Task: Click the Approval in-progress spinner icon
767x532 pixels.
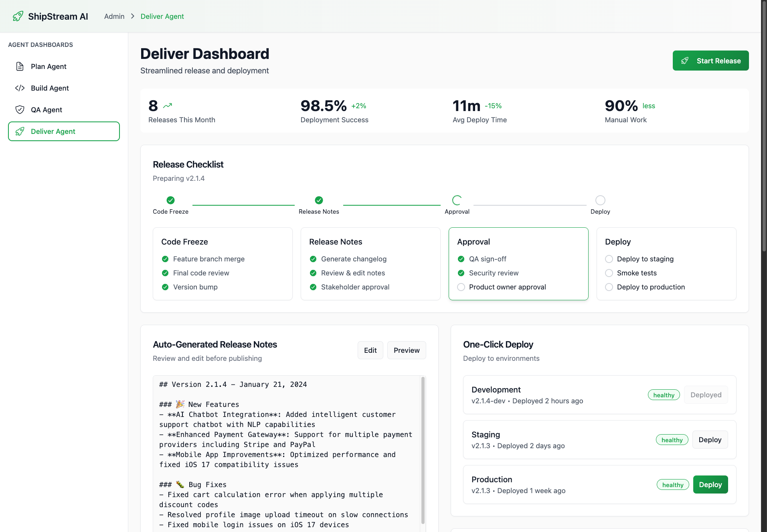Action: click(457, 200)
